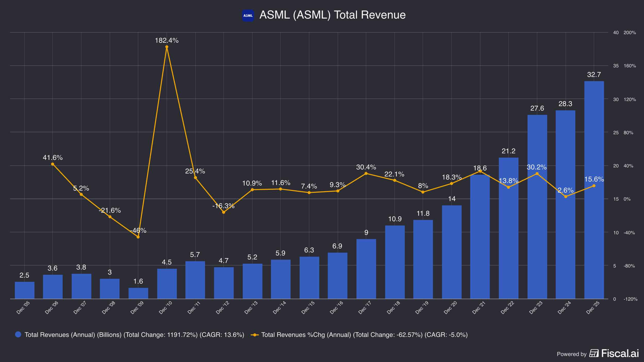Click the 160% right axis label
Screen dimensions: 644x362
[630, 66]
